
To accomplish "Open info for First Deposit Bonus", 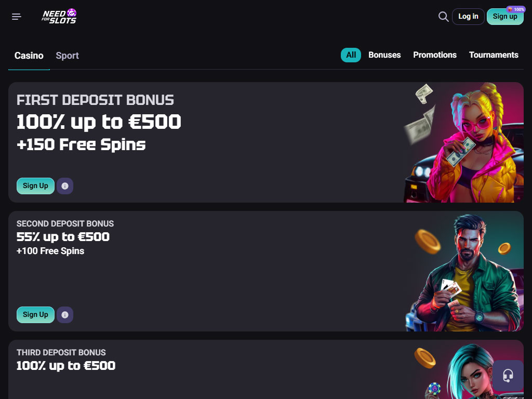I will coord(65,186).
